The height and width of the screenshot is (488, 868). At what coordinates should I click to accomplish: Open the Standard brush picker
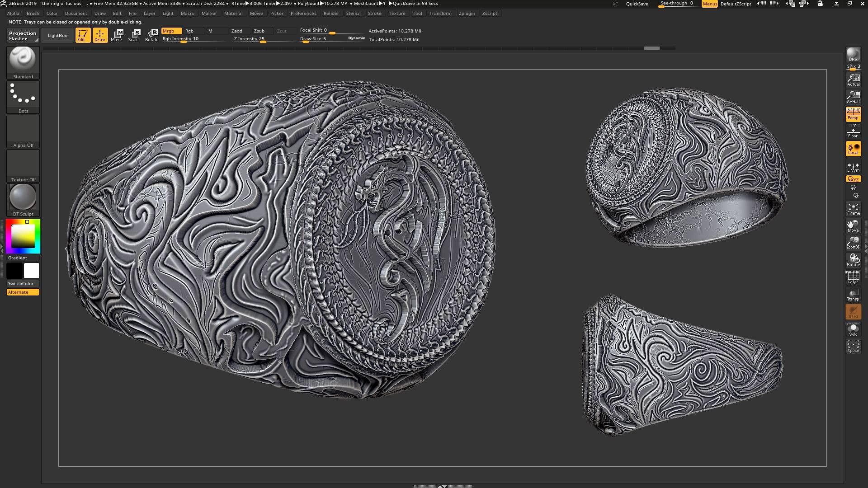pos(23,62)
